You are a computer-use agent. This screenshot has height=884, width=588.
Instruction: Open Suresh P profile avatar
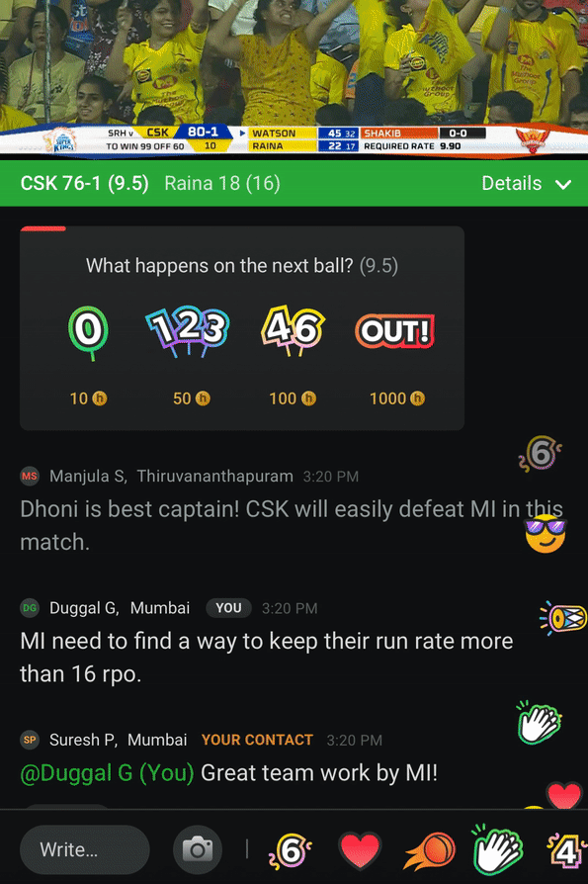(30, 740)
